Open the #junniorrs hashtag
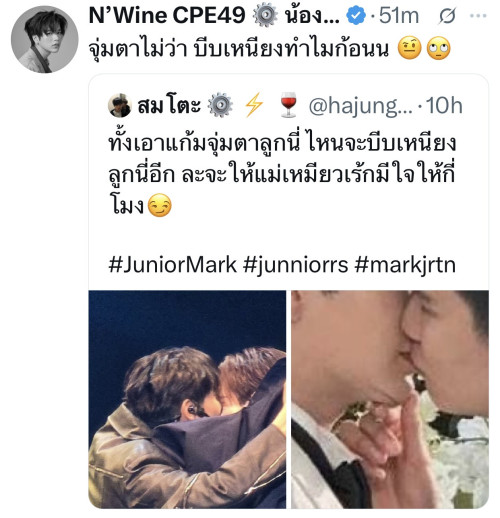This screenshot has width=500, height=518. (x=295, y=265)
